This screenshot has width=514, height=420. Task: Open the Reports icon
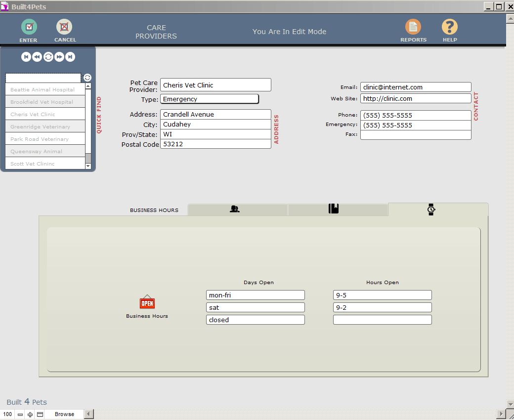point(413,27)
